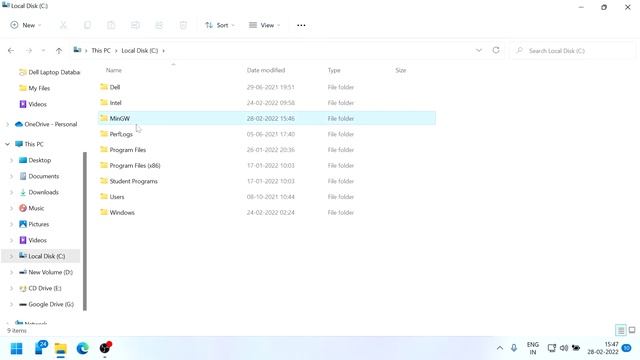Select Desktop in navigation pane

click(35, 160)
